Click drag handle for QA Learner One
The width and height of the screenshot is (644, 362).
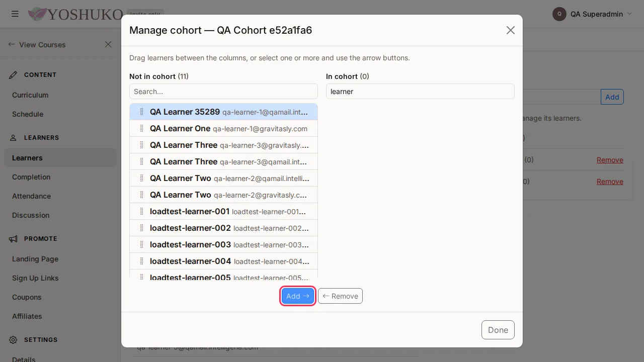(x=141, y=128)
